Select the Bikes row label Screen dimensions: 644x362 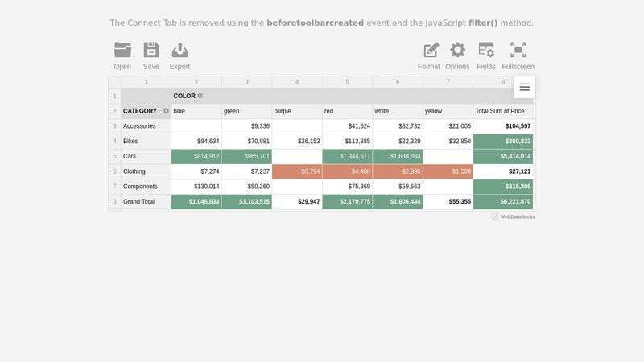click(x=146, y=142)
